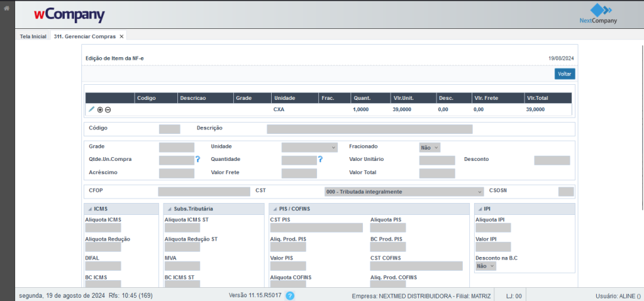Click the Desconto input field
The width and height of the screenshot is (644, 301).
(x=552, y=160)
